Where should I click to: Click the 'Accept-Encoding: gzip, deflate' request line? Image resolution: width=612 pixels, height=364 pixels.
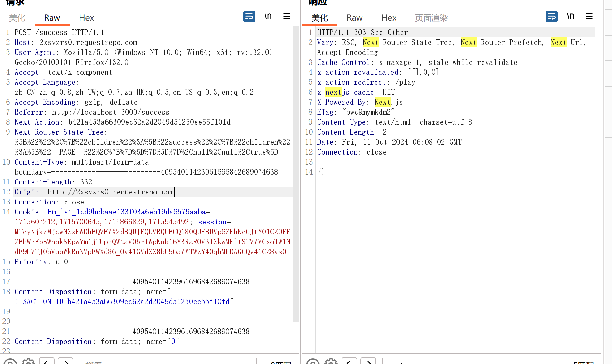coord(76,102)
